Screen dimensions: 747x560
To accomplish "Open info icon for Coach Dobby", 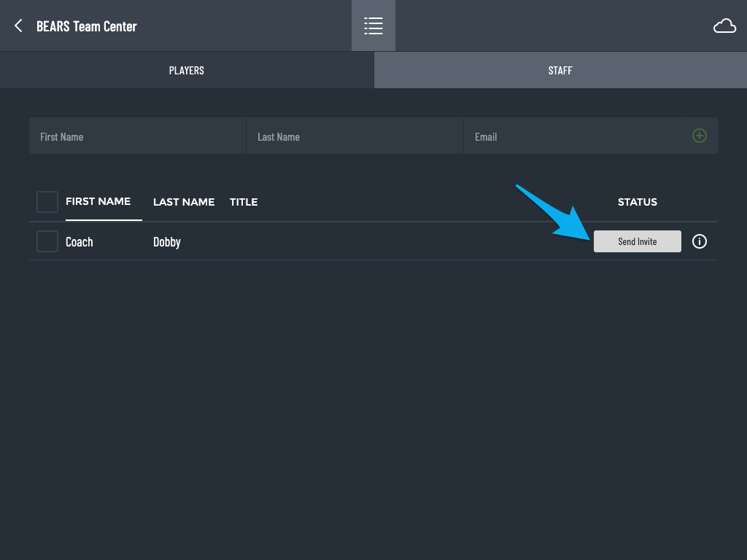I will pos(700,241).
